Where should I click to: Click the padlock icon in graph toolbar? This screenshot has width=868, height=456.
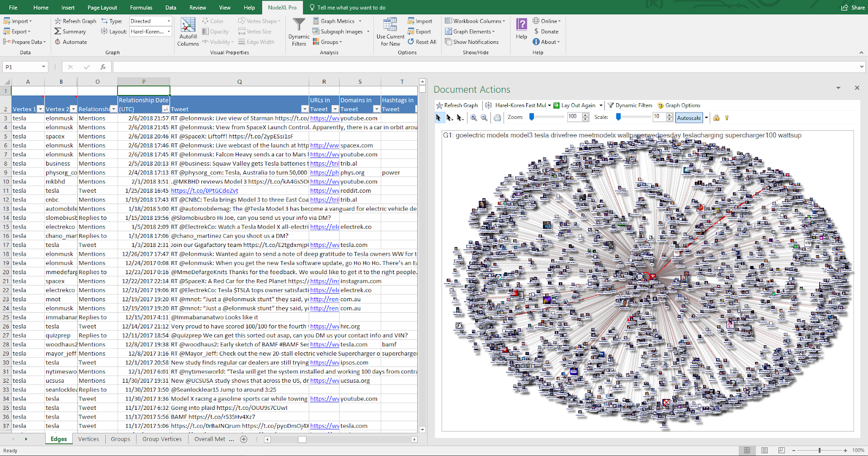tap(716, 117)
